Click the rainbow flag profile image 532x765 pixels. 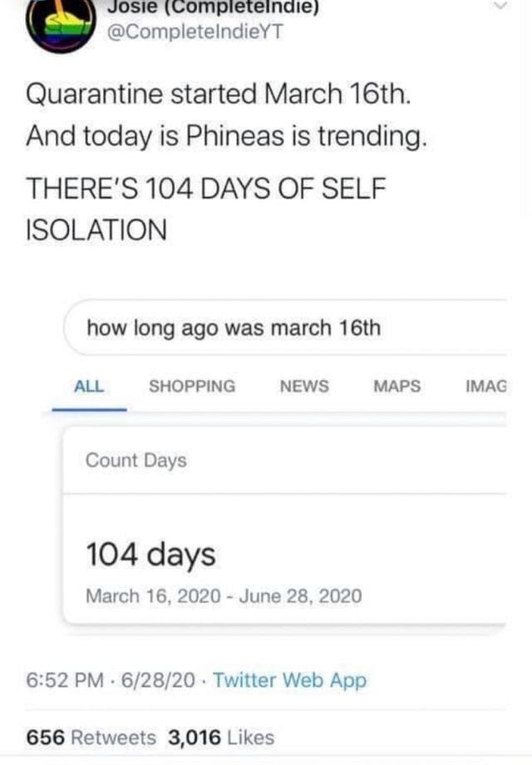(x=57, y=25)
